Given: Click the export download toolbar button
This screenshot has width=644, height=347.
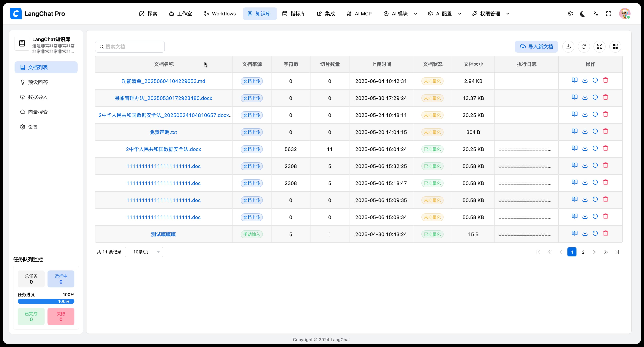Looking at the screenshot, I should pyautogui.click(x=568, y=46).
